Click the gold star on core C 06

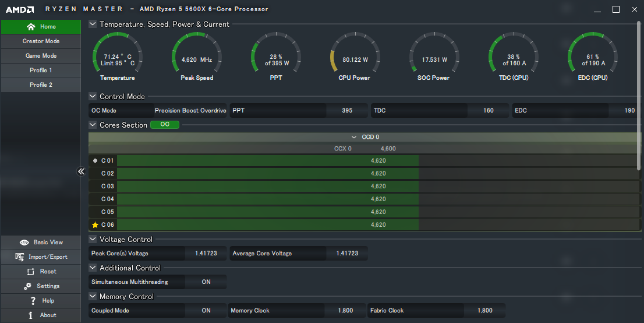tap(95, 225)
